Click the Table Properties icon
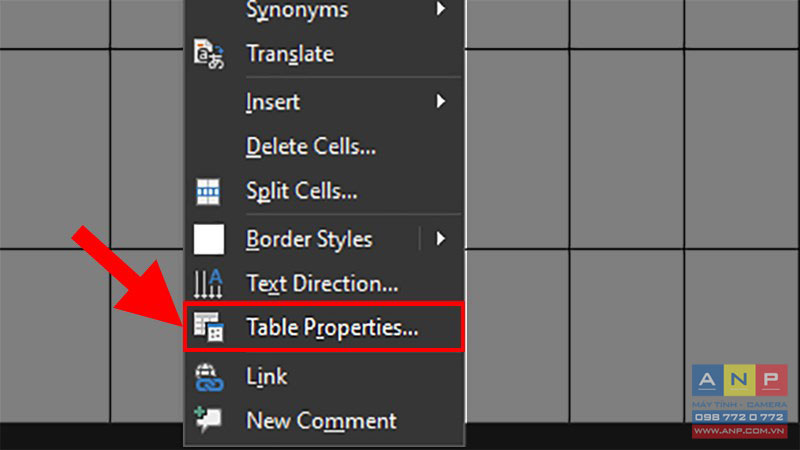Screen dimensions: 800x450 tap(209, 327)
